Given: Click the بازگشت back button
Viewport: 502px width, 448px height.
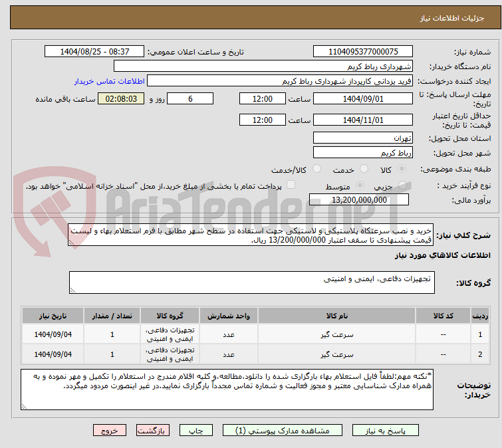Looking at the screenshot, I should (153, 431).
